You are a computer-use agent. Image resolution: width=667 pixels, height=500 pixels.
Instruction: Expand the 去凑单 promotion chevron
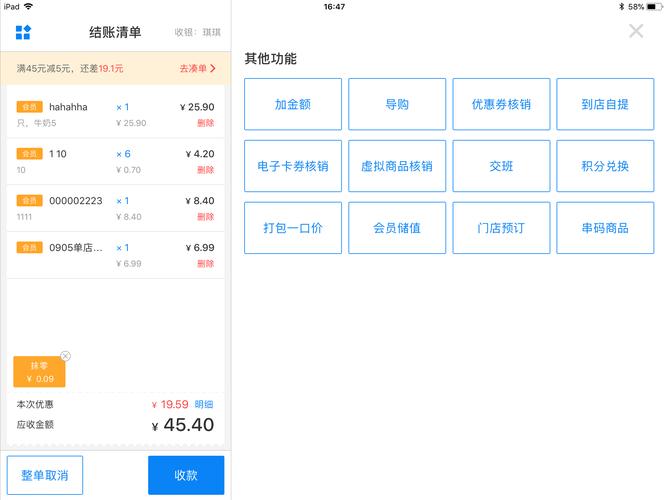pos(213,68)
